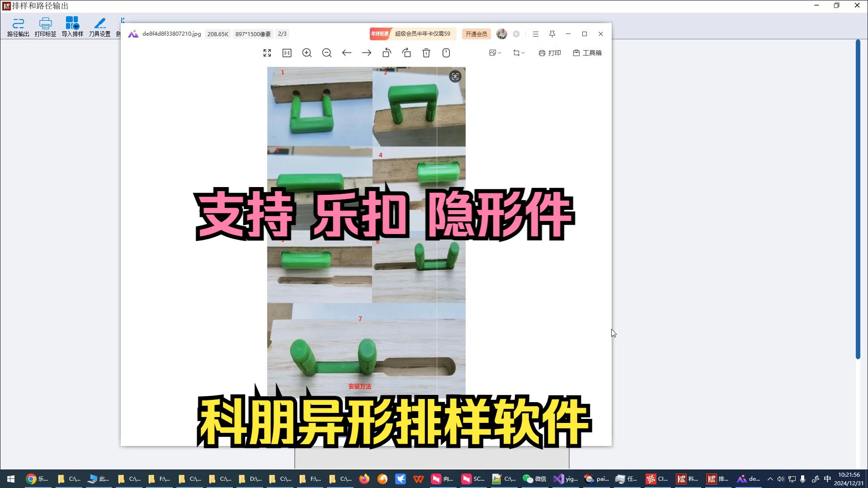Delete the current image

426,53
